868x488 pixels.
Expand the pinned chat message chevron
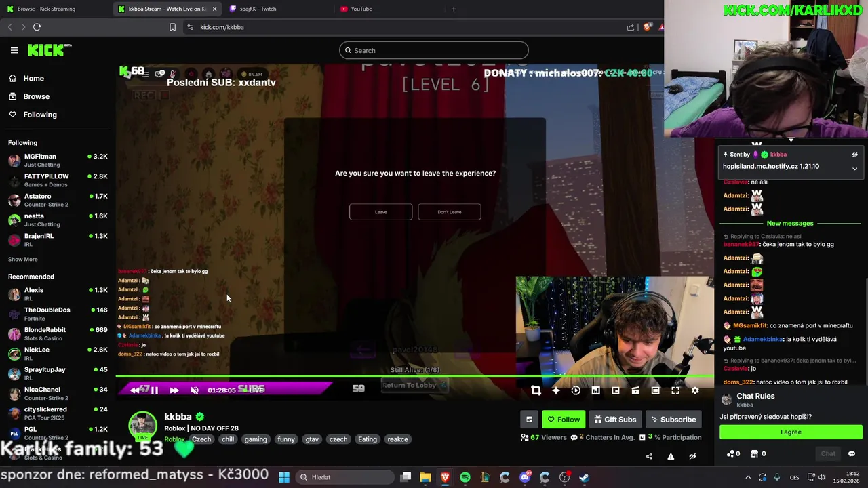854,168
